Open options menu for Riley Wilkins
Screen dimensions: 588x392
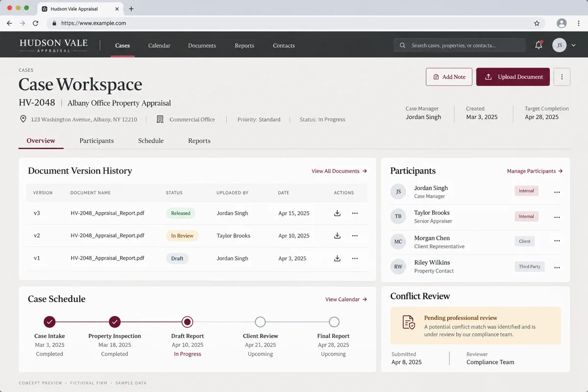tap(557, 268)
